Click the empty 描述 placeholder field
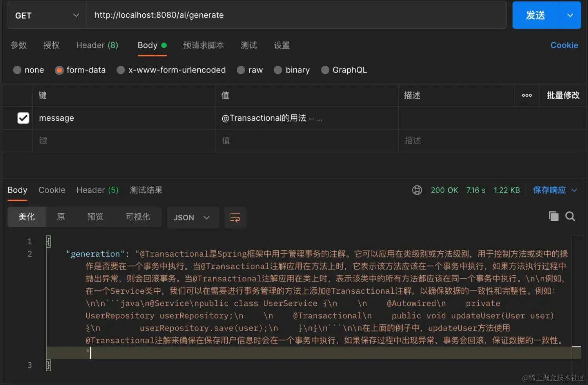 coord(492,141)
